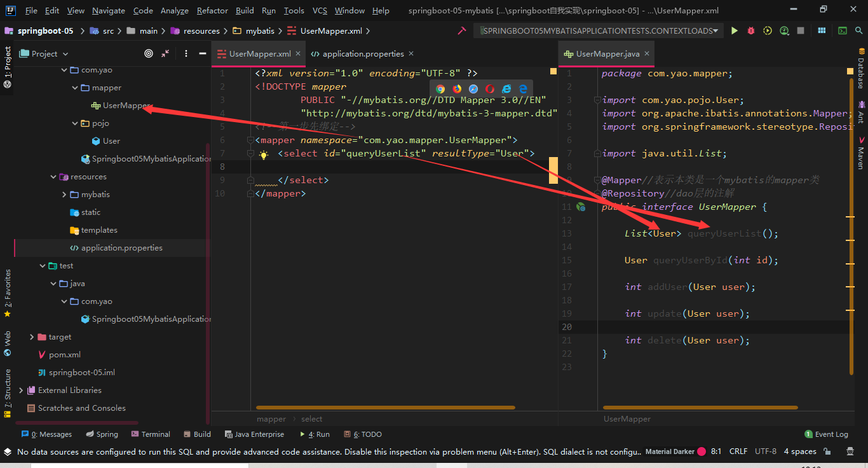Open the Project view dropdown
868x468 pixels.
point(44,54)
